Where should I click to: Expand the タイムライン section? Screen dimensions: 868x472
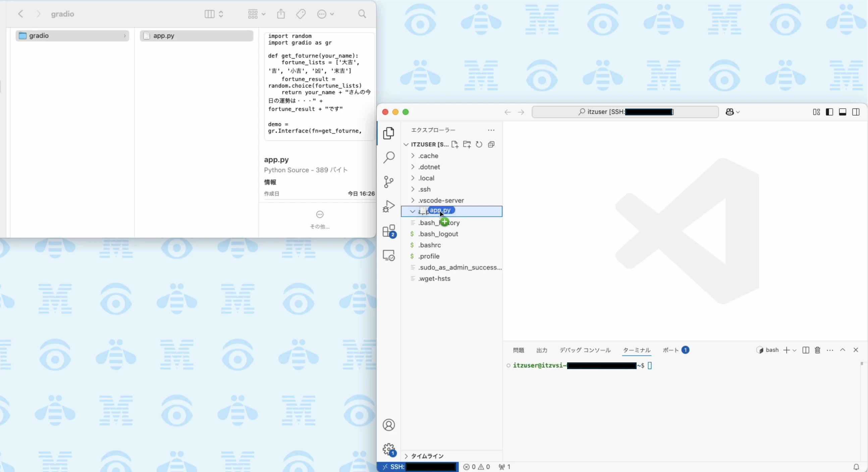(451, 456)
